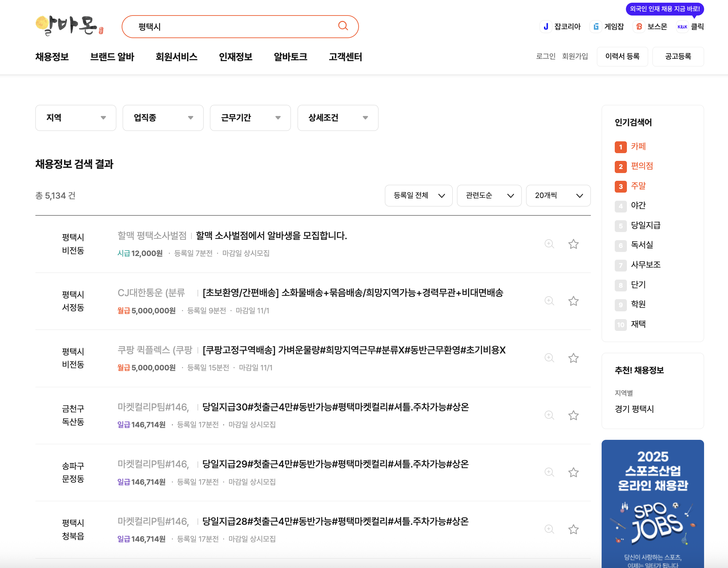This screenshot has width=728, height=568.
Task: Open the JobKorea icon link
Action: (x=546, y=27)
